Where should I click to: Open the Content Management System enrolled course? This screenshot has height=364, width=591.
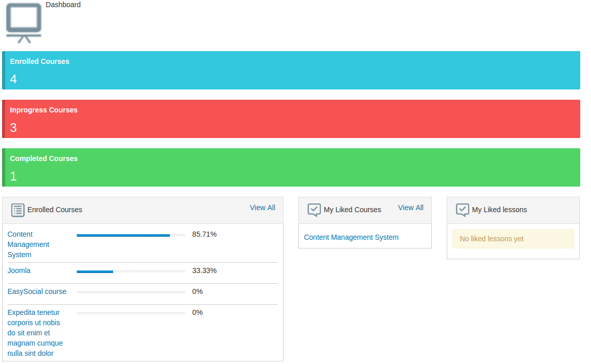point(29,244)
